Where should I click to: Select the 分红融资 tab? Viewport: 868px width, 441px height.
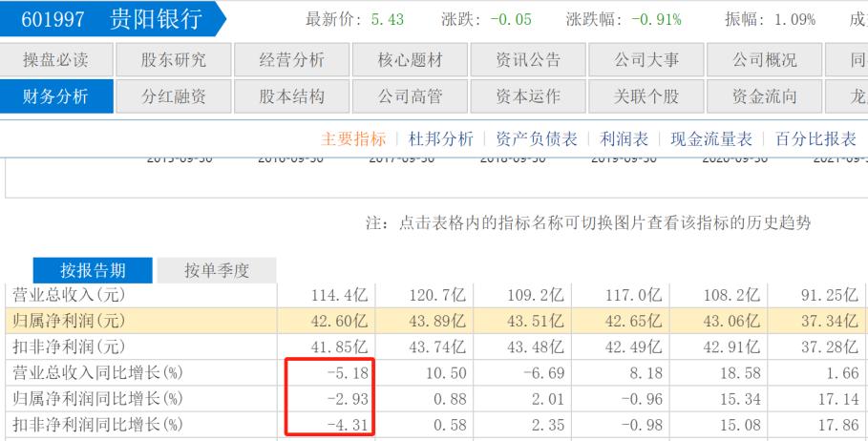174,95
